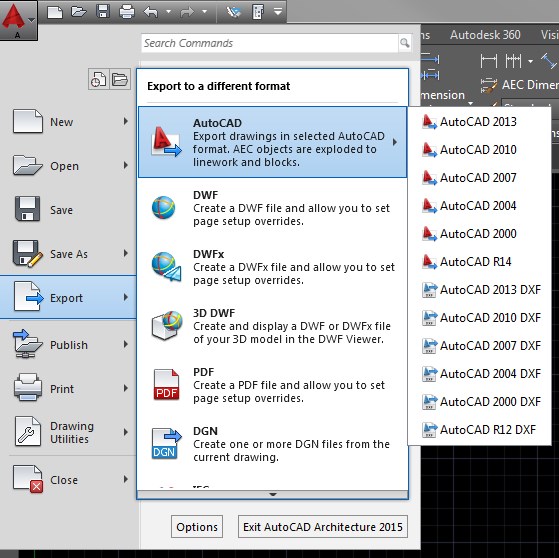This screenshot has width=559, height=558.
Task: Select Open in the application menu
Action: click(x=68, y=166)
